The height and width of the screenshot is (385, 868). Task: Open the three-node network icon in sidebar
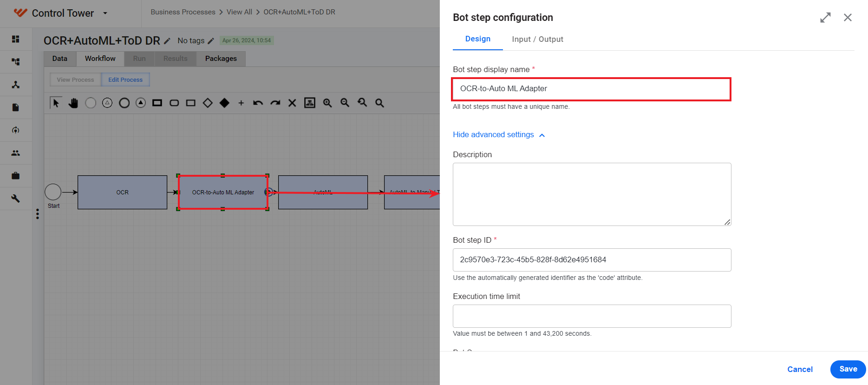(x=16, y=85)
